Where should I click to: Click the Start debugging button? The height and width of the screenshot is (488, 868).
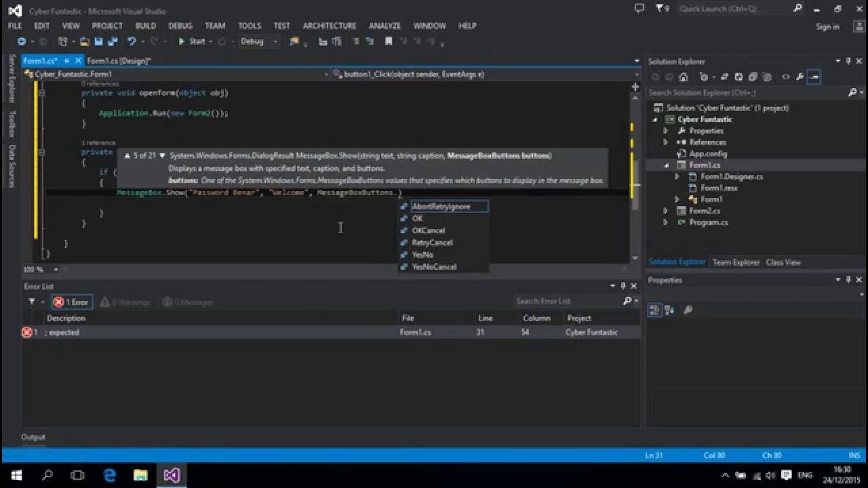tap(192, 41)
